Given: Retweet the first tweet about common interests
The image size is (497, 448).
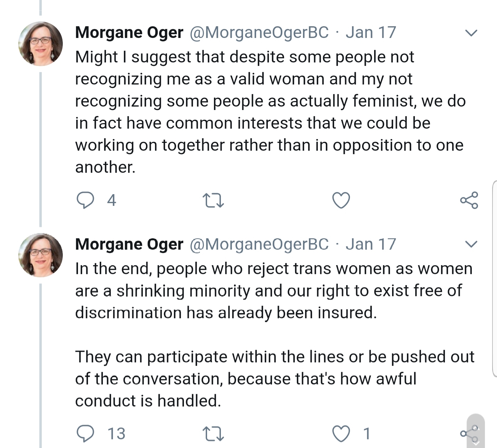Looking at the screenshot, I should click(x=213, y=200).
